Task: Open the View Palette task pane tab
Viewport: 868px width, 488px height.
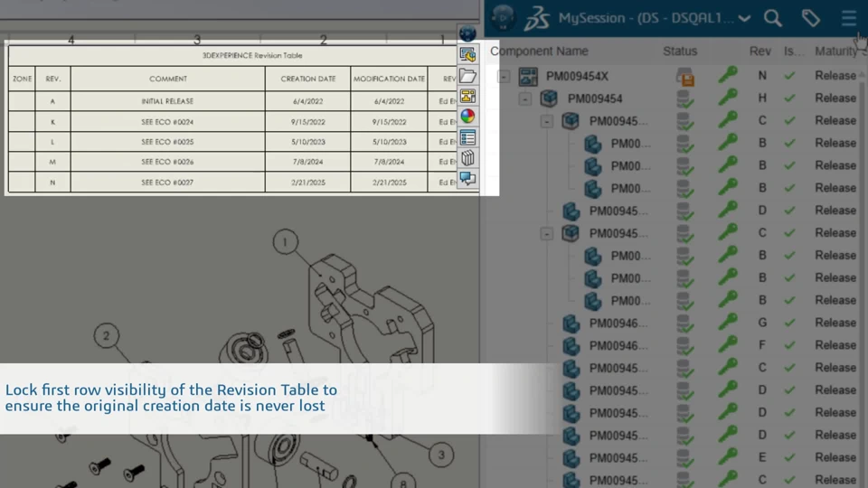Action: click(x=467, y=96)
